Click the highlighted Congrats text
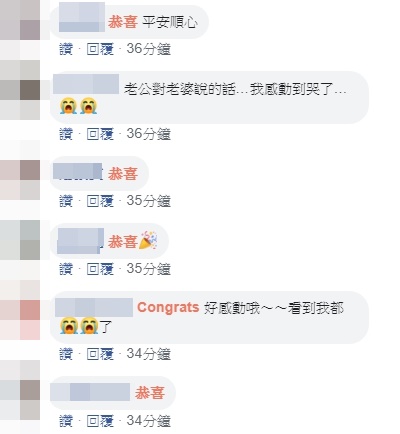The width and height of the screenshot is (400, 434). (x=168, y=307)
